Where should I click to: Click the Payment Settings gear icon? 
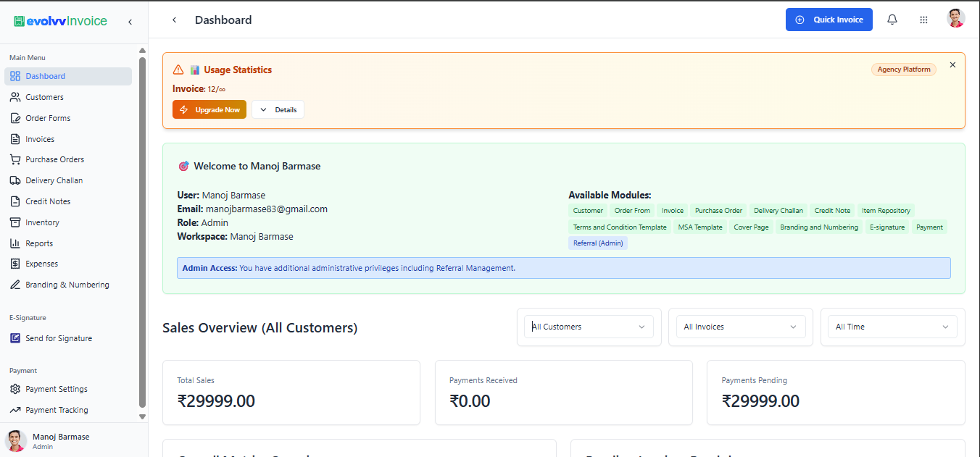(x=15, y=389)
